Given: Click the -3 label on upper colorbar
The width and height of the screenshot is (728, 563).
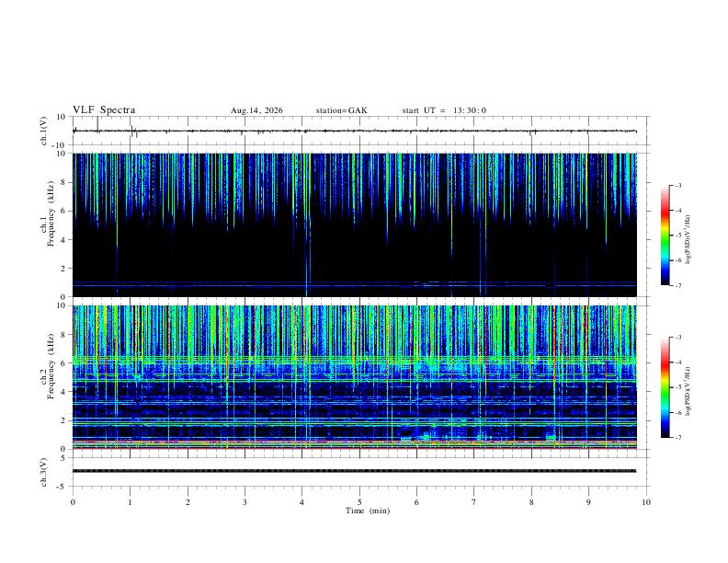Looking at the screenshot, I should point(677,185).
